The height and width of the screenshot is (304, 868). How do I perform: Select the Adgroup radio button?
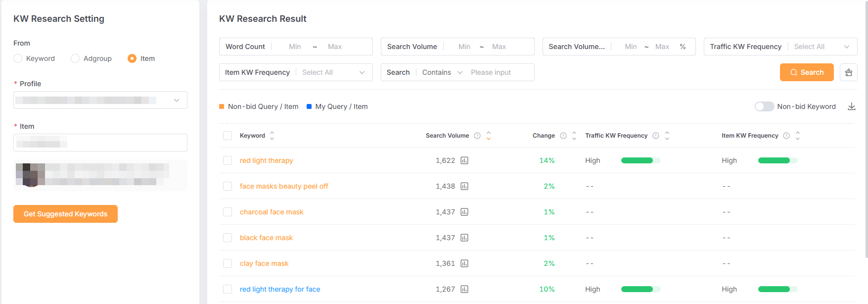[x=75, y=58]
